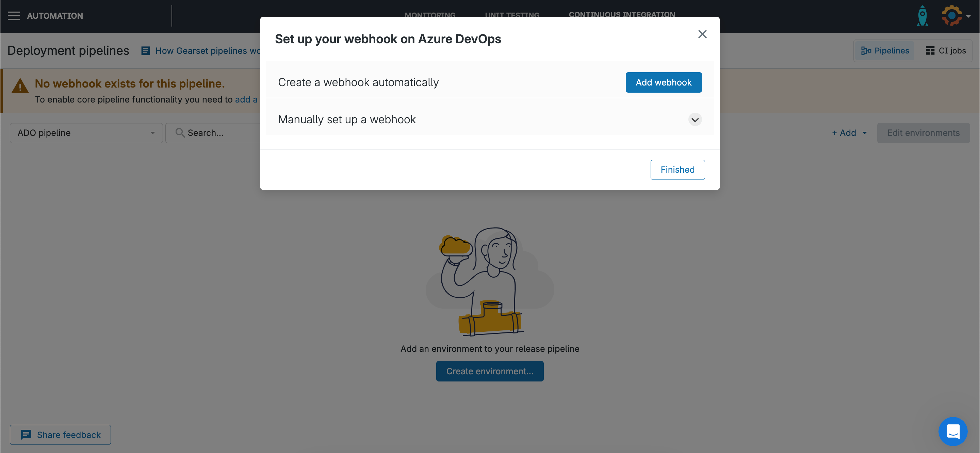This screenshot has height=453, width=980.
Task: Click the Finished button
Action: pyautogui.click(x=677, y=170)
